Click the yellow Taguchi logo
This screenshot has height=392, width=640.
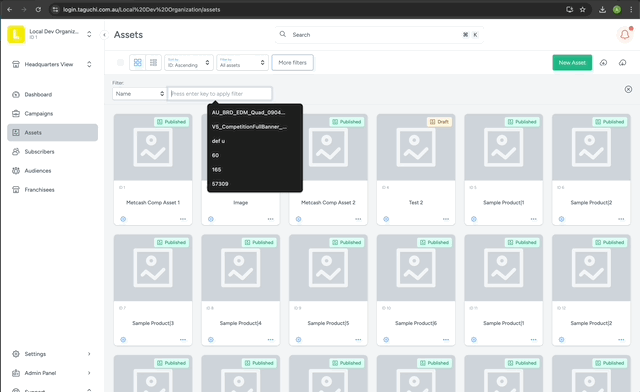pyautogui.click(x=16, y=34)
